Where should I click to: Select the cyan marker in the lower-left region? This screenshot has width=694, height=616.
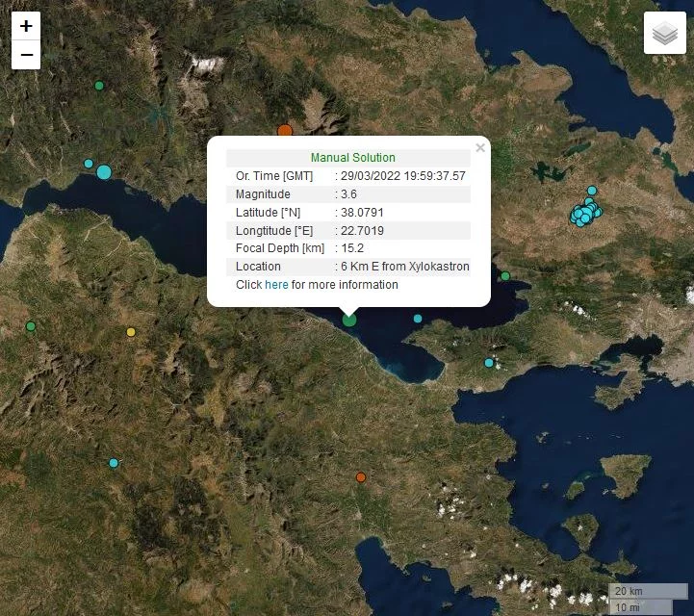[x=114, y=463]
